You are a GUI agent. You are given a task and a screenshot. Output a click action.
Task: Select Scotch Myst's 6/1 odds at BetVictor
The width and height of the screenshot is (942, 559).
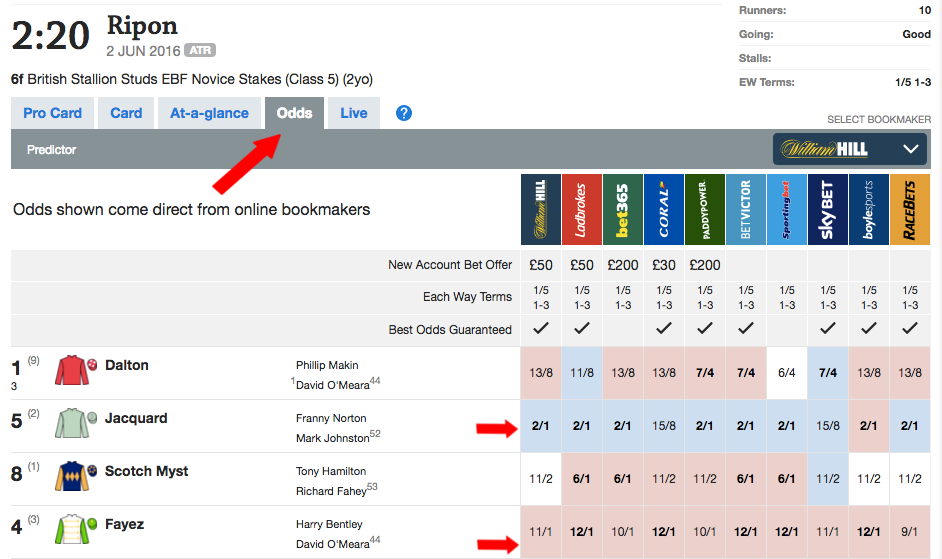tap(746, 478)
